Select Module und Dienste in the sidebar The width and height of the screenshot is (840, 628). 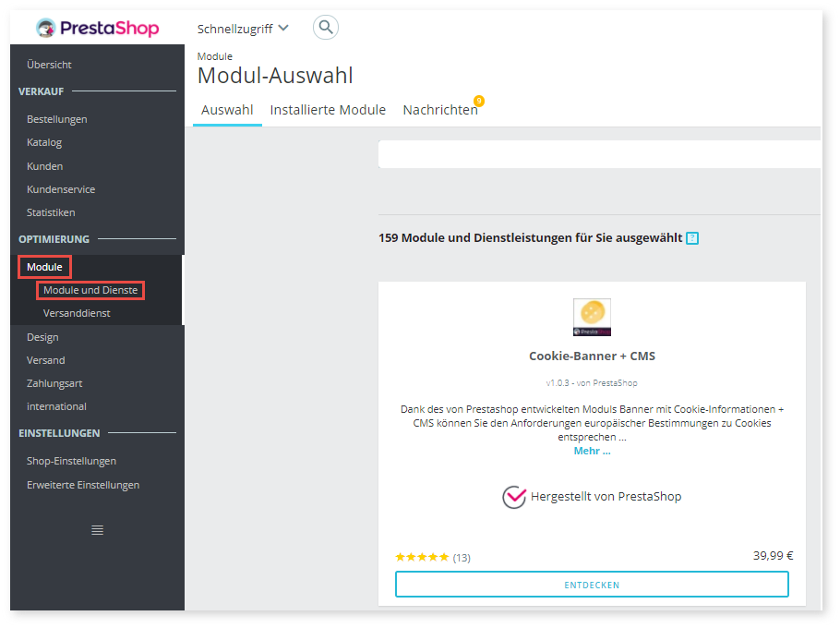click(x=90, y=289)
